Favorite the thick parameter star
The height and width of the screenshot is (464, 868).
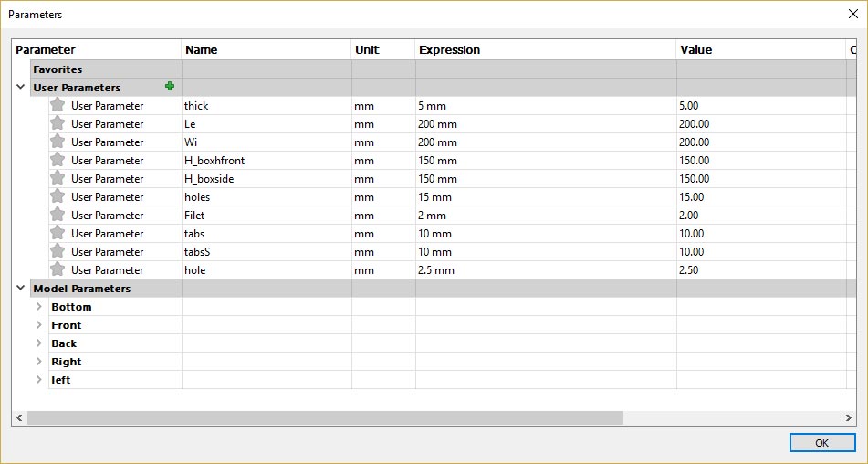(x=57, y=105)
